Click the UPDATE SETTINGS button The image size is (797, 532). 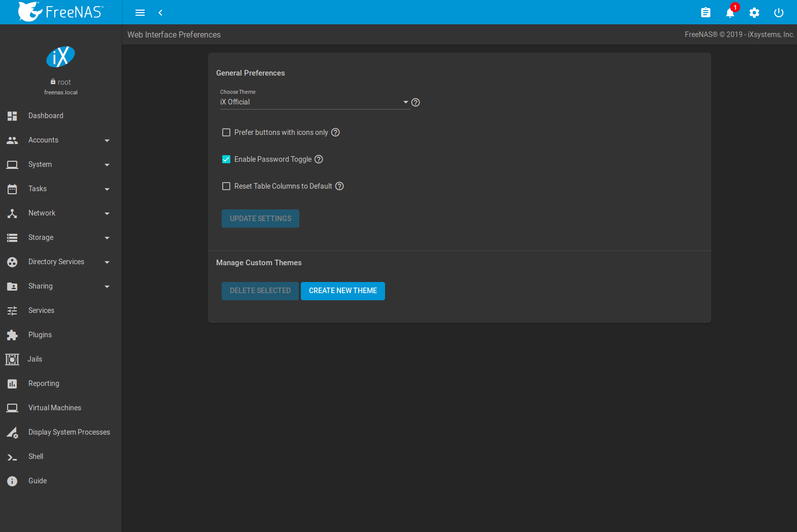pyautogui.click(x=260, y=219)
